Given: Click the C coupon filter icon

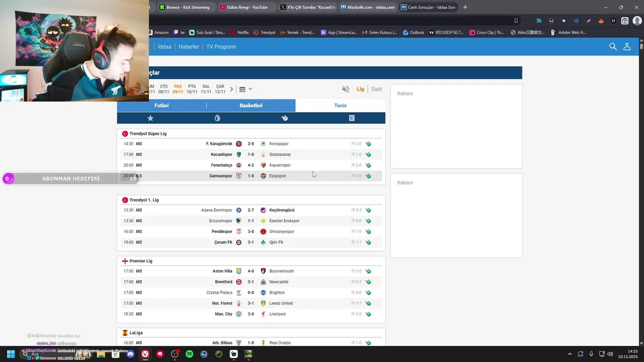Looking at the screenshot, I should click(352, 118).
